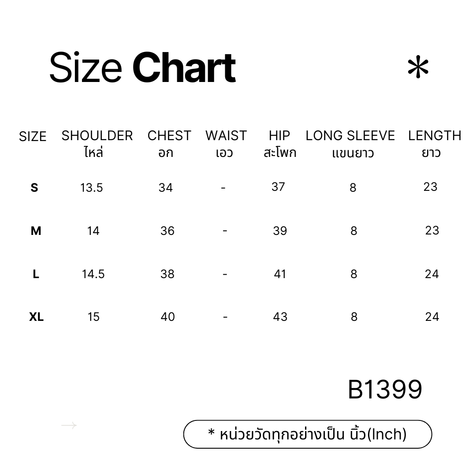The image size is (476, 476).
Task: Click the shoulder value 14.5 for L
Action: click(x=93, y=274)
